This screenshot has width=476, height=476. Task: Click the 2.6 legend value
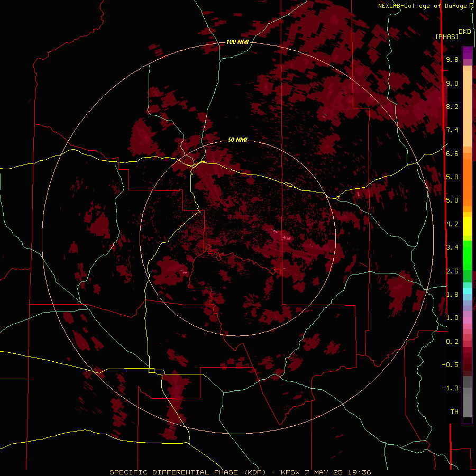coord(452,271)
